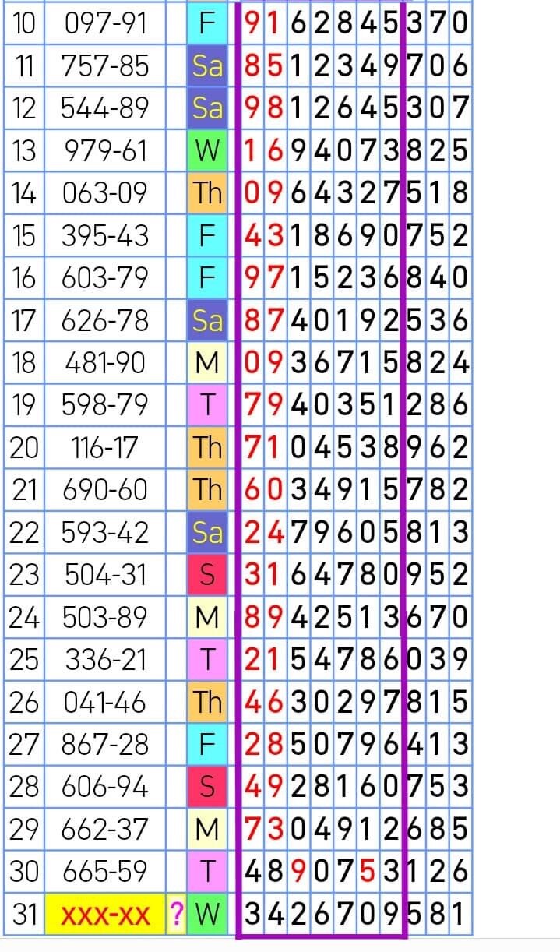
Task: Click the F day cell beside 097-91
Action: 207,24
